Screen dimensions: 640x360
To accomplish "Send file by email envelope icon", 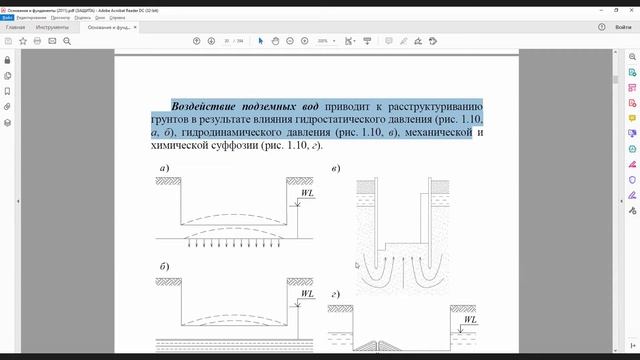I will pyautogui.click(x=52, y=41).
